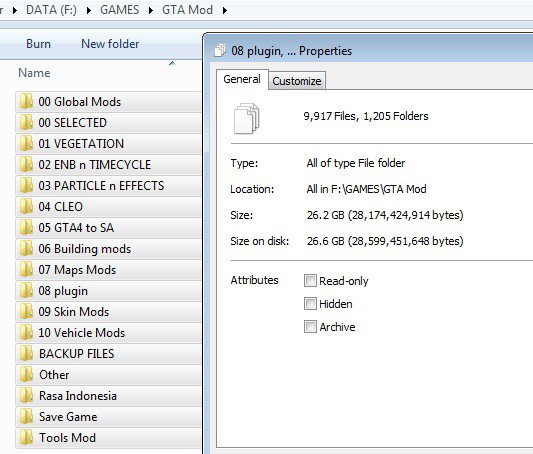Click the 10 Vehicle Mods folder icon

[x=26, y=333]
